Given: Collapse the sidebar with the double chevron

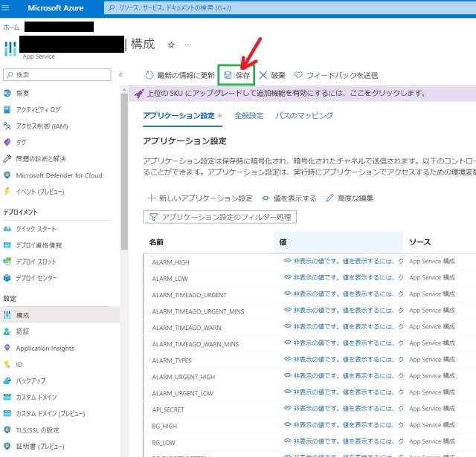Looking at the screenshot, I should pos(120,75).
